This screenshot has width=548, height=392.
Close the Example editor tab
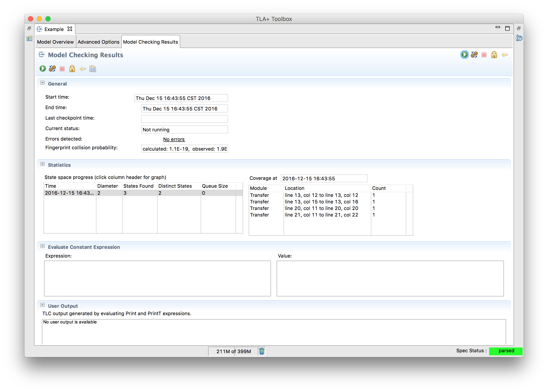point(70,29)
